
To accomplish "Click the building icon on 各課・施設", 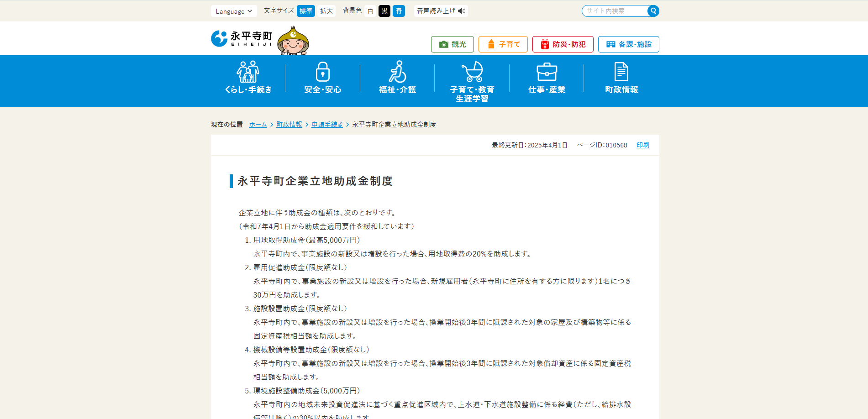I will pos(611,44).
